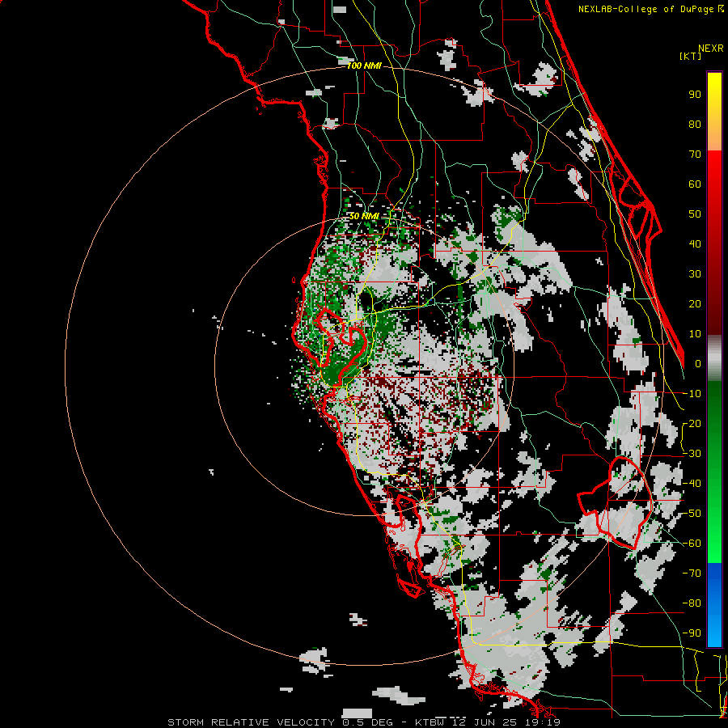Click the positive 60 scale label
728x728 pixels.
click(695, 184)
